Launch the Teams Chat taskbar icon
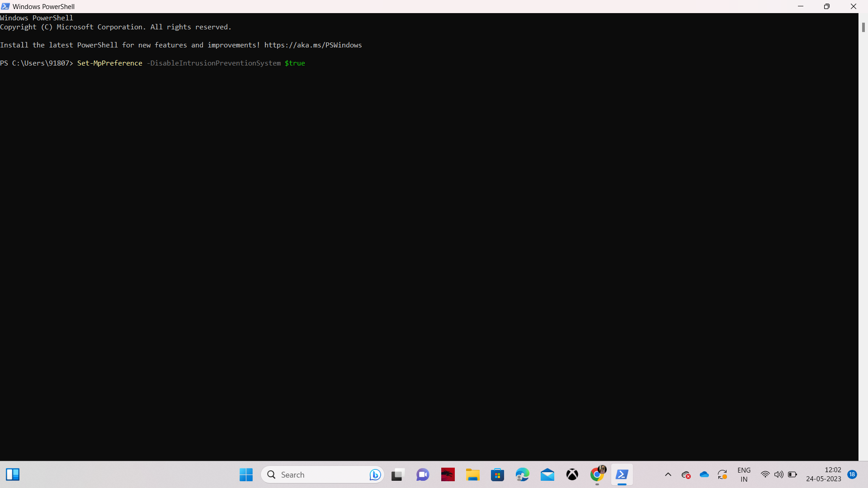868x488 pixels. [423, 474]
